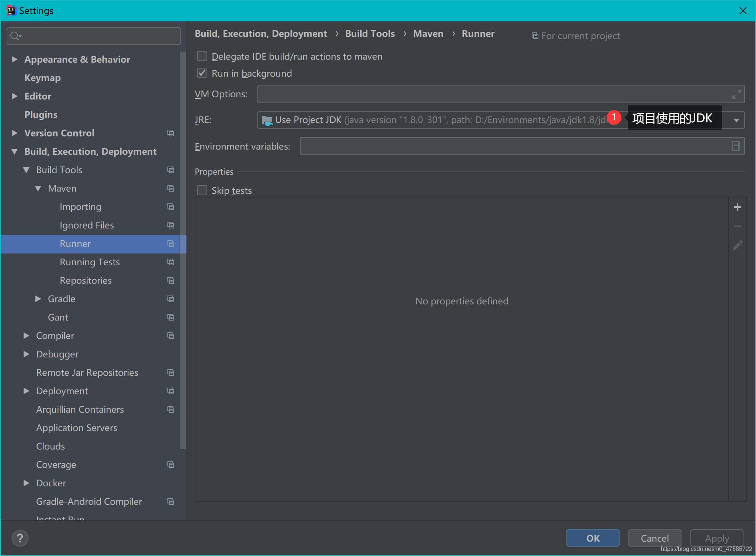This screenshot has height=556, width=756.
Task: Expand the Debugger node
Action: pyautogui.click(x=26, y=354)
